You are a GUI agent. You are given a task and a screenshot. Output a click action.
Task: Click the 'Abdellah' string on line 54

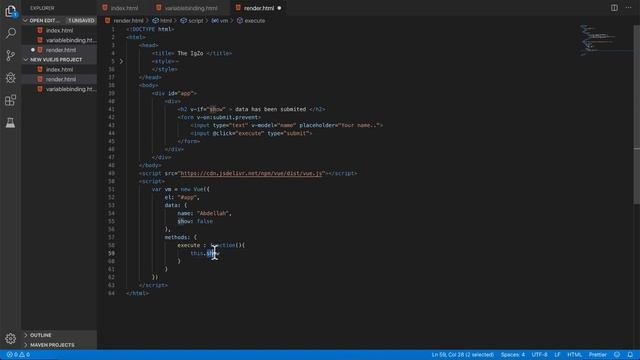click(x=213, y=213)
